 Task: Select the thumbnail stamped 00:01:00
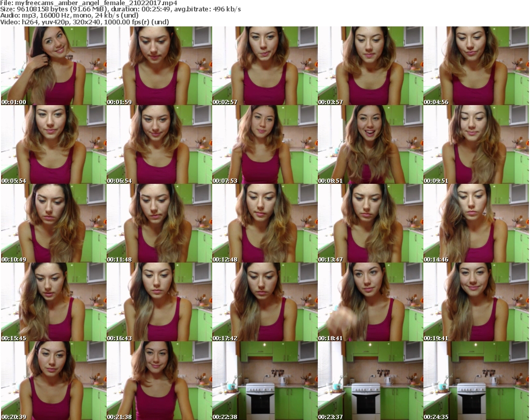pyautogui.click(x=53, y=66)
